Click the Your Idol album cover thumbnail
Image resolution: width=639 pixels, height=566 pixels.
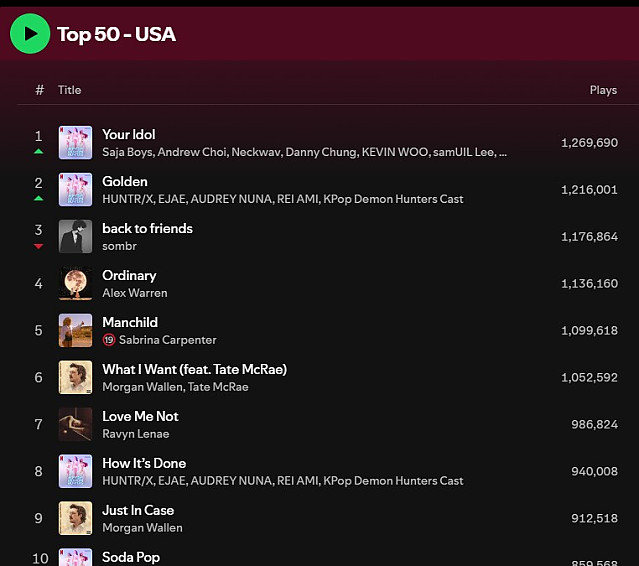(x=75, y=143)
